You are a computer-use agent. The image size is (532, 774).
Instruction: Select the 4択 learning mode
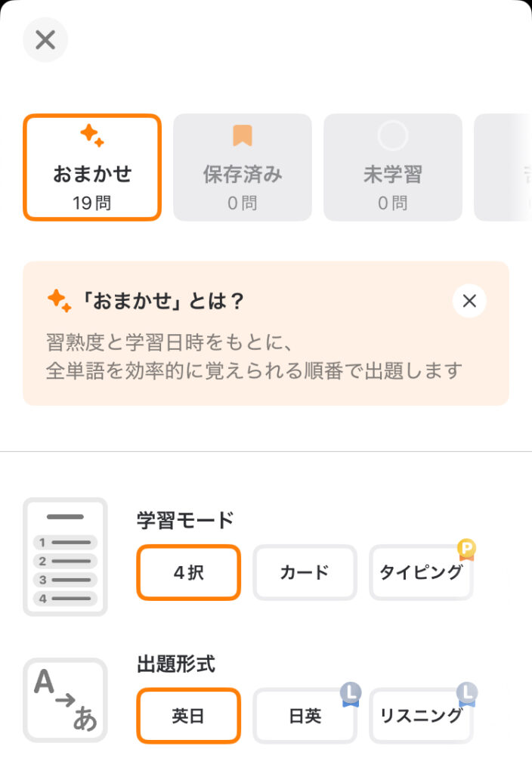(188, 573)
